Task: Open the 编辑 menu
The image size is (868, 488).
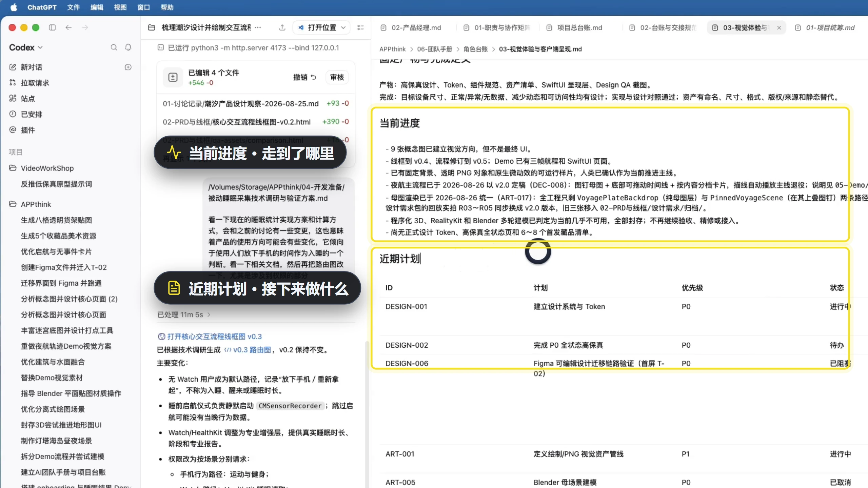Action: tap(97, 7)
